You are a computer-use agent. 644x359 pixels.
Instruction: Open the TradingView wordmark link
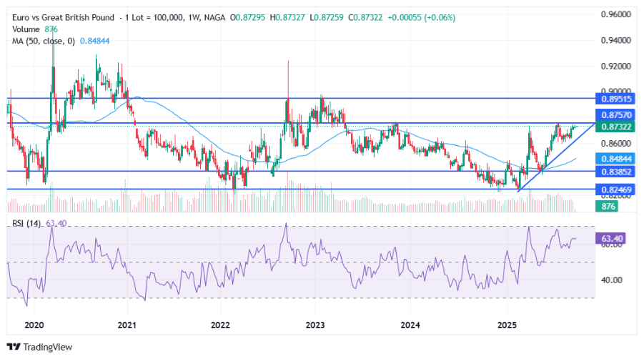(x=48, y=347)
